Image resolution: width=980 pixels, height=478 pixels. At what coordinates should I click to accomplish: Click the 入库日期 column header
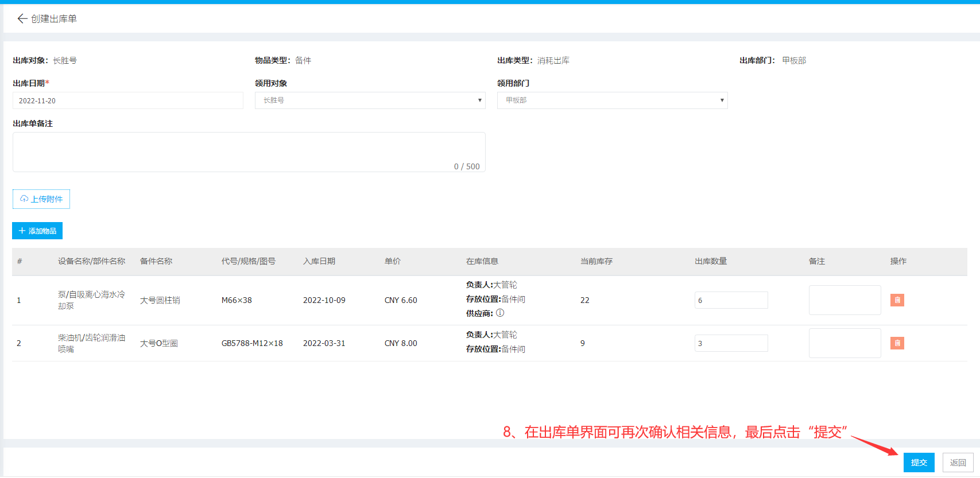click(319, 261)
